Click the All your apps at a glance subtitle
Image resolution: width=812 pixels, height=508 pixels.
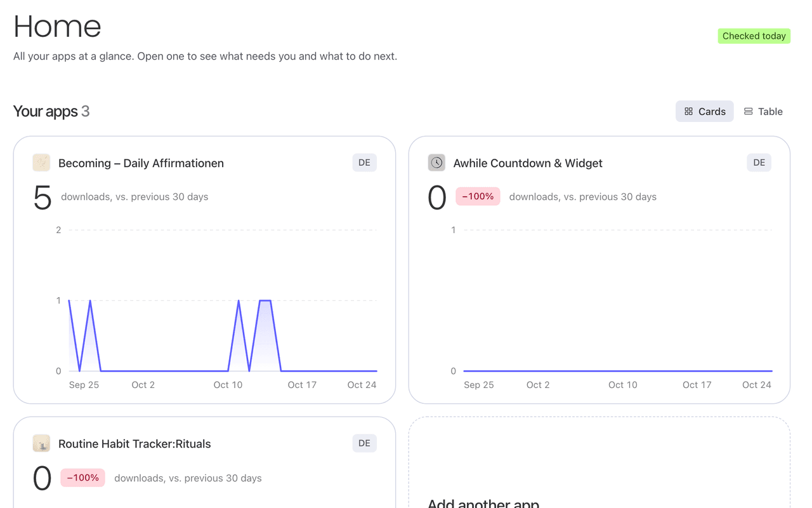pos(205,57)
